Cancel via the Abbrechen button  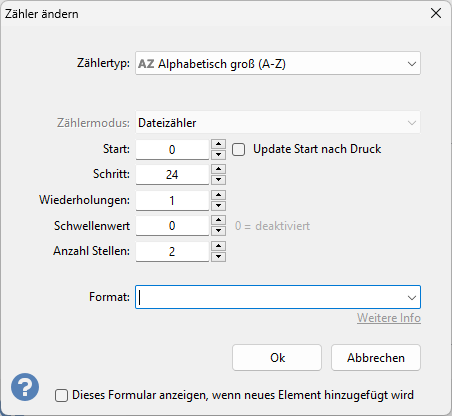376,358
